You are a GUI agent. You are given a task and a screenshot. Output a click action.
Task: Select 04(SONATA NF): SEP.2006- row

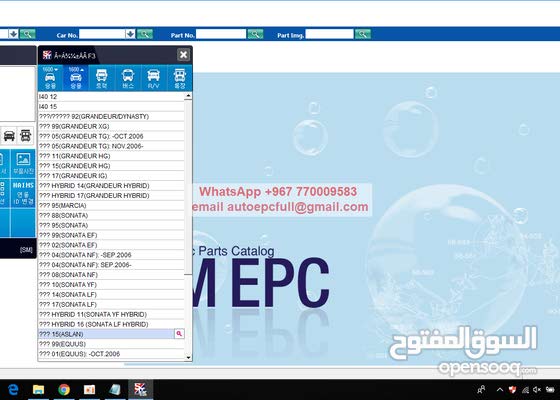(111, 265)
